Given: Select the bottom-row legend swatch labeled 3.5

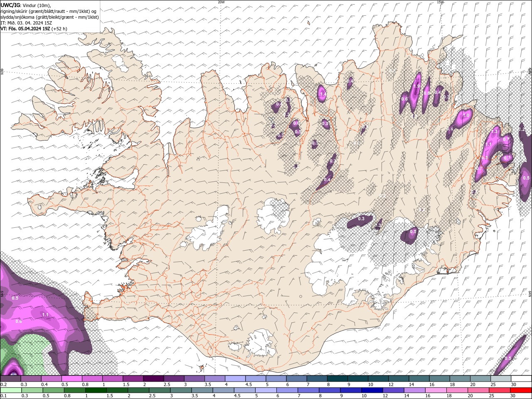Looking at the screenshot, I should pos(202,390).
